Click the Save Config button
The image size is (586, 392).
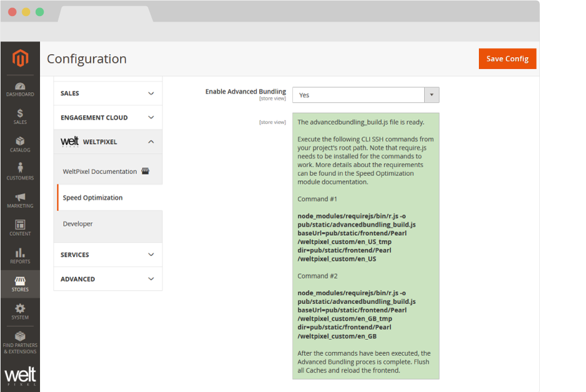(x=507, y=58)
